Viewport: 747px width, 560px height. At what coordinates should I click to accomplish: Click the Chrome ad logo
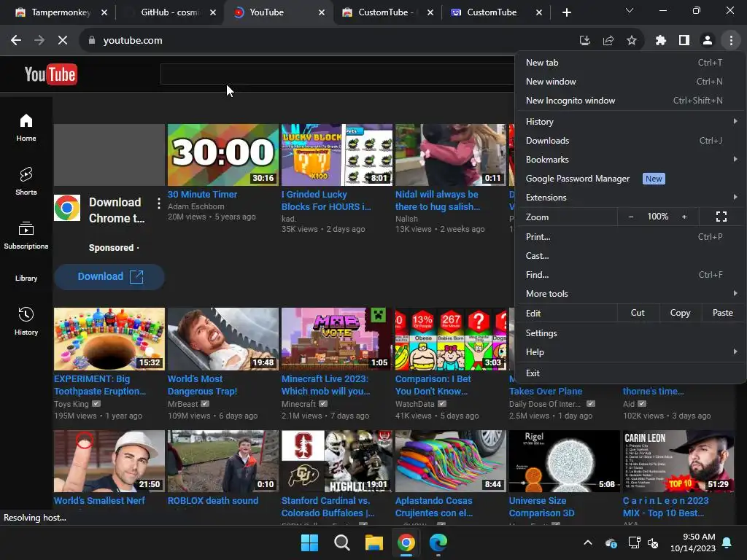click(66, 208)
